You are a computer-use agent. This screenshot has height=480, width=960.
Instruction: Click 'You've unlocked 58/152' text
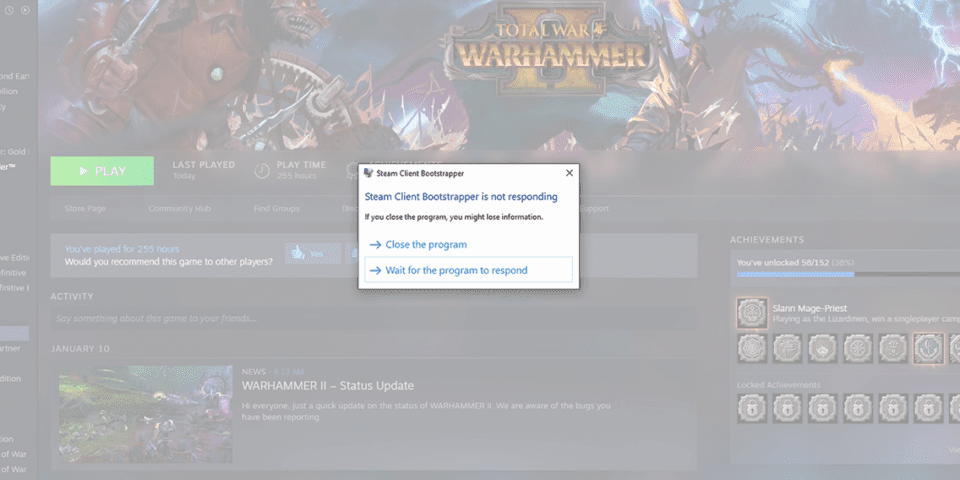tap(782, 263)
